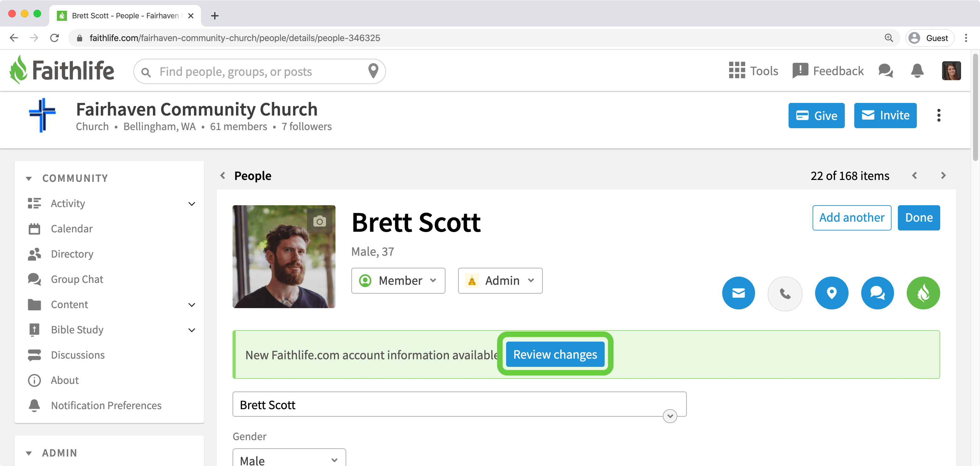Open the Member status dropdown

tap(398, 280)
